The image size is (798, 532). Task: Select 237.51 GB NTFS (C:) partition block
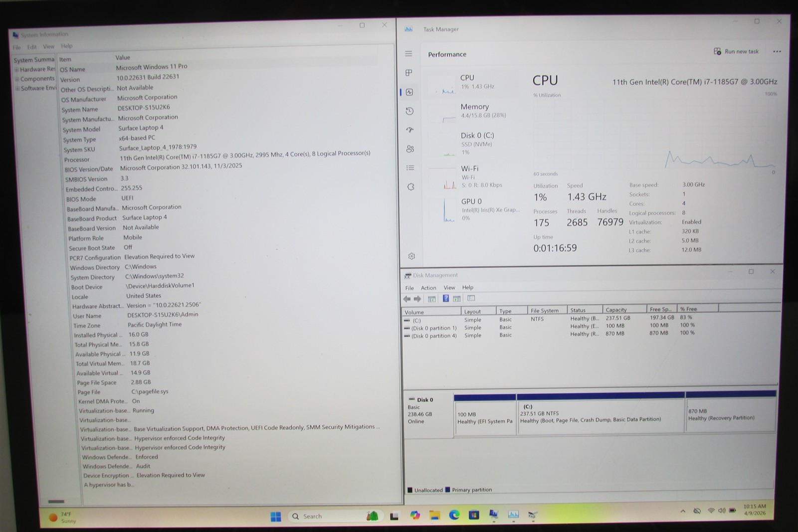coord(601,412)
